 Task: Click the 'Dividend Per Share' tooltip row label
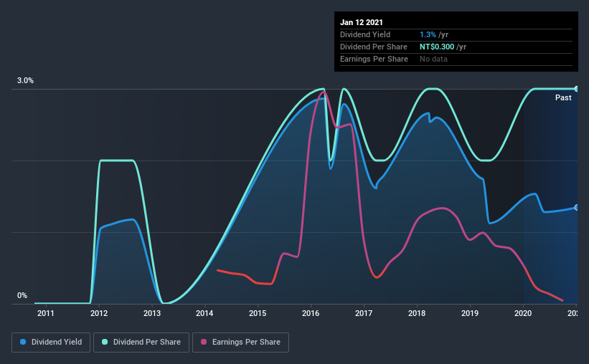[x=373, y=47]
